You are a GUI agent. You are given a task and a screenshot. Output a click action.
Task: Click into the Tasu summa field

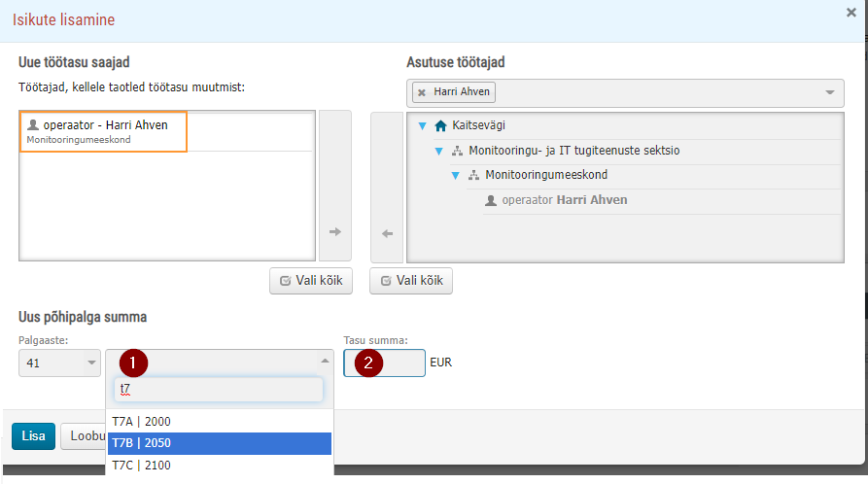[384, 363]
